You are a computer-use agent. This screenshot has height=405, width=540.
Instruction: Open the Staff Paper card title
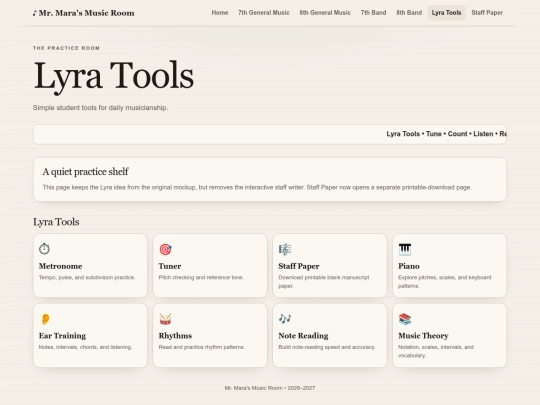pyautogui.click(x=299, y=266)
